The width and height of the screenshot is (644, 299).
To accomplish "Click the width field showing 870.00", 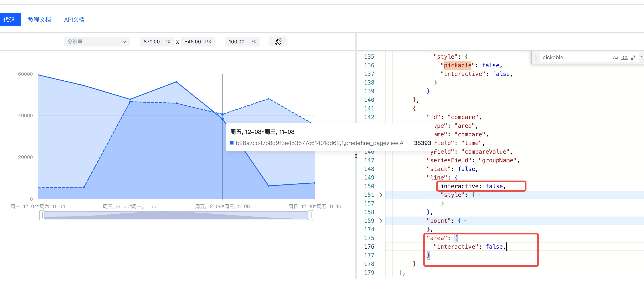I will click(x=157, y=42).
